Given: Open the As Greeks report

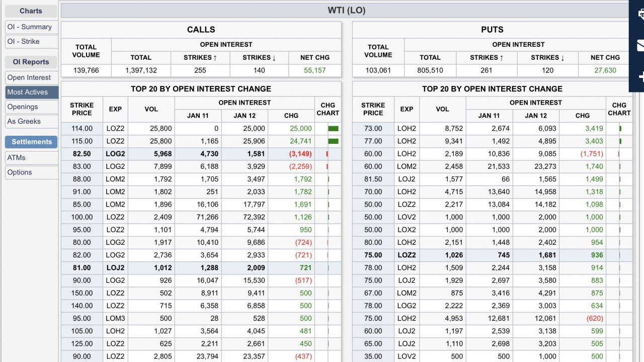Looking at the screenshot, I should point(24,121).
